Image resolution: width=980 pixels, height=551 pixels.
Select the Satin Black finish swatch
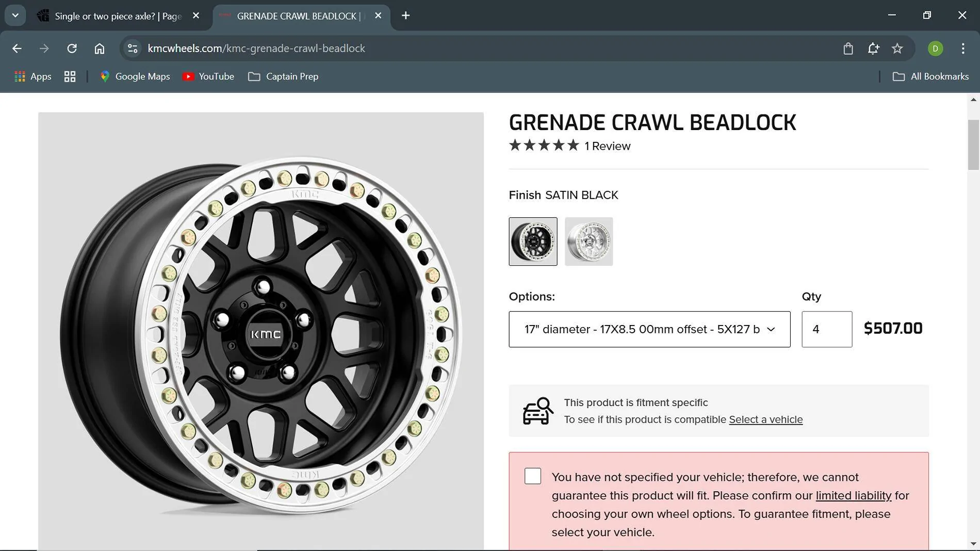click(x=533, y=241)
